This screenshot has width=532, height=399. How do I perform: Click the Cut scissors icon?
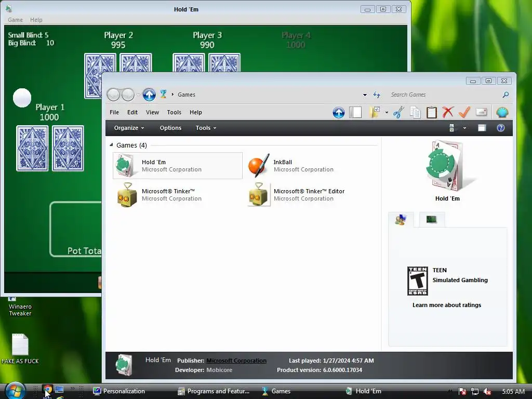pos(398,112)
